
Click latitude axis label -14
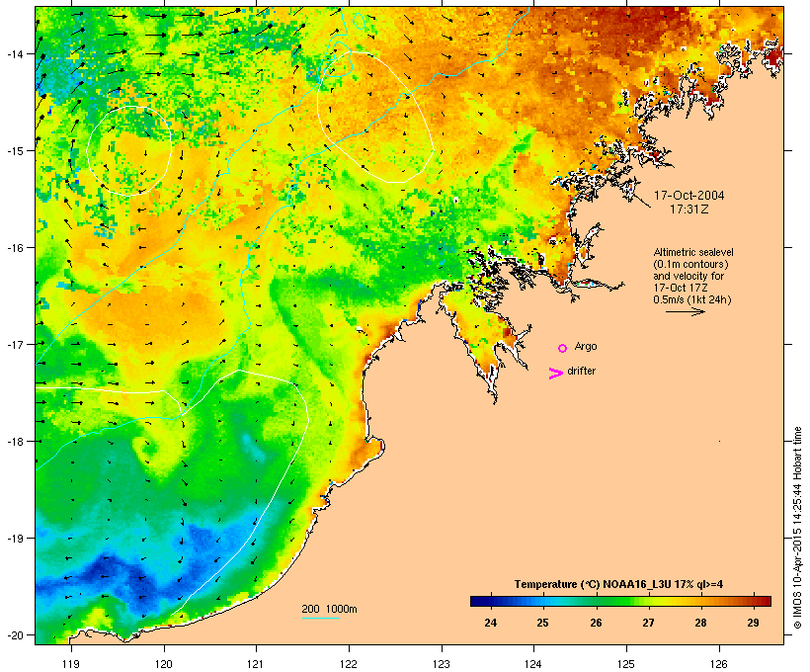pyautogui.click(x=15, y=53)
